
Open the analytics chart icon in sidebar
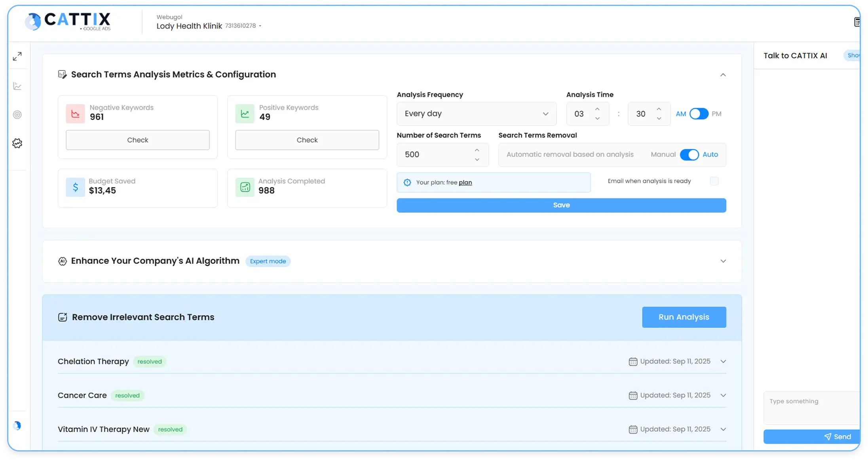pyautogui.click(x=17, y=86)
